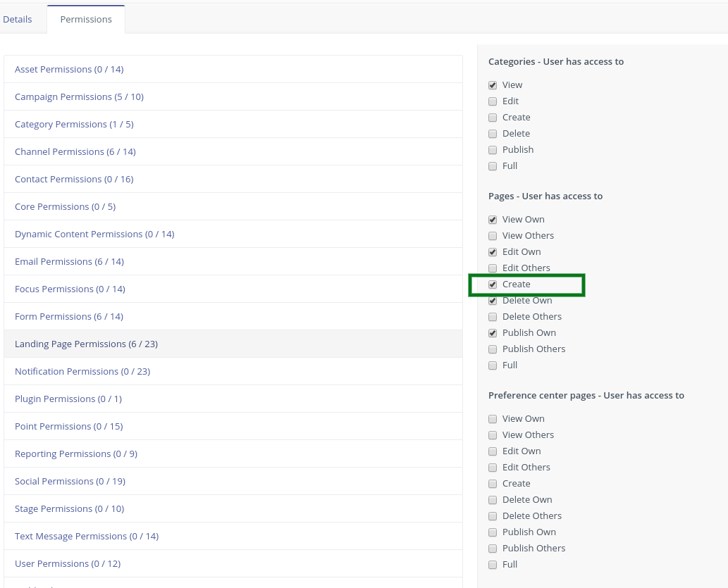Image resolution: width=728 pixels, height=588 pixels.
Task: Disable Edit Own under Pages
Action: [493, 252]
